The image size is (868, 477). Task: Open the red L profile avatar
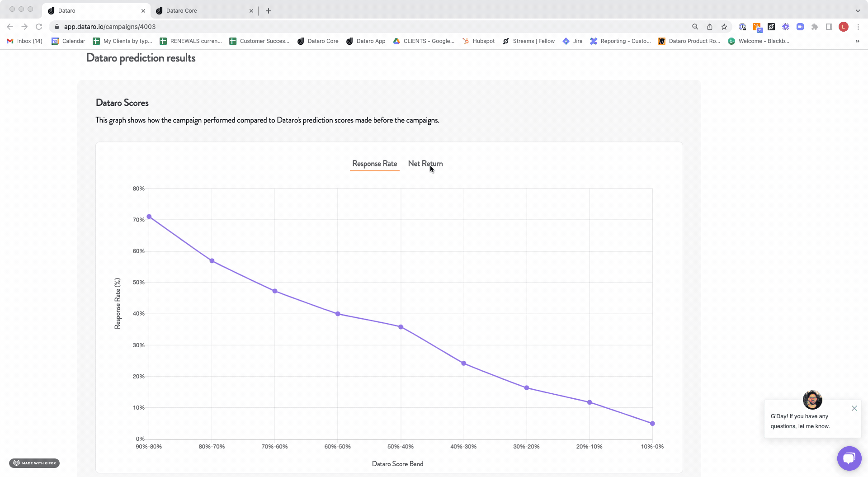pos(844,27)
